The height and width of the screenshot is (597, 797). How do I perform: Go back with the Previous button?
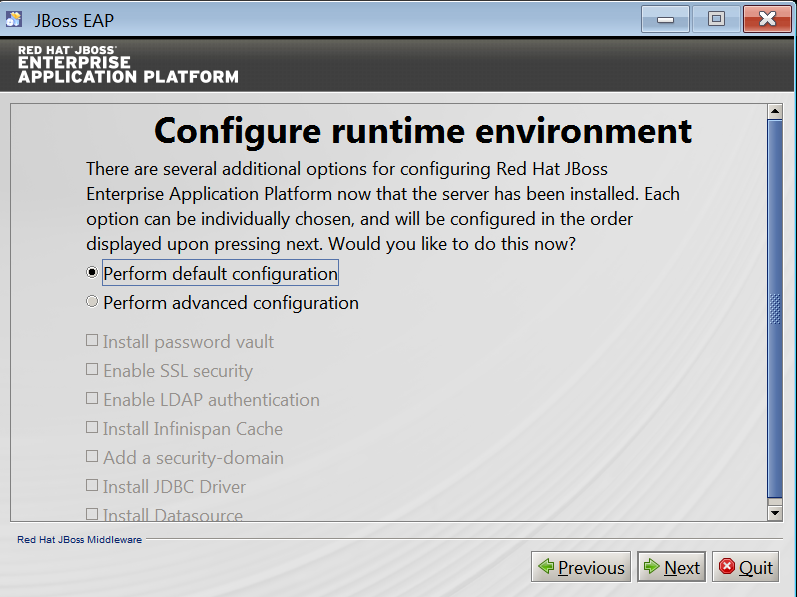click(581, 567)
